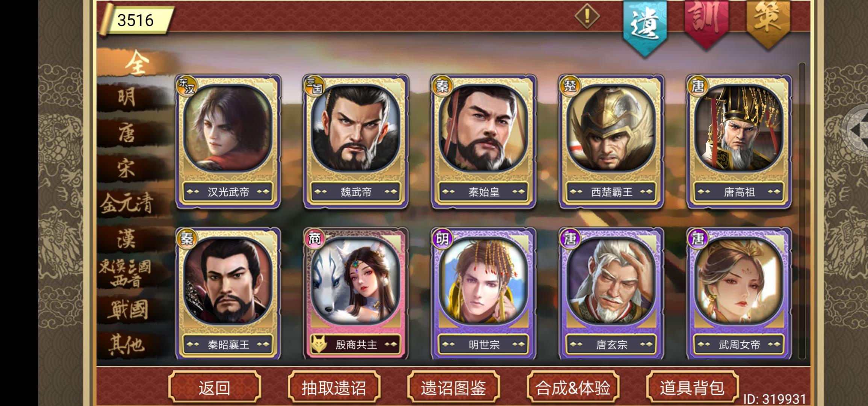868x406 pixels.
Task: Open the 其他 category tab
Action: coord(127,344)
